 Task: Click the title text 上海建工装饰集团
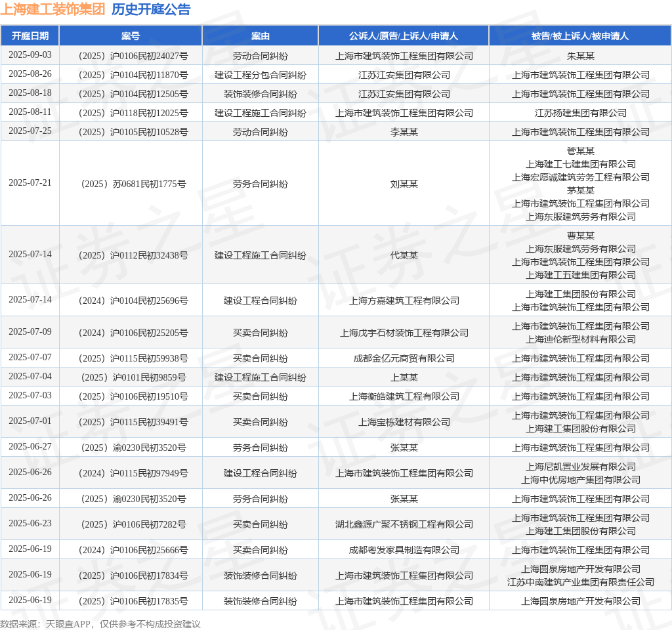click(x=52, y=9)
